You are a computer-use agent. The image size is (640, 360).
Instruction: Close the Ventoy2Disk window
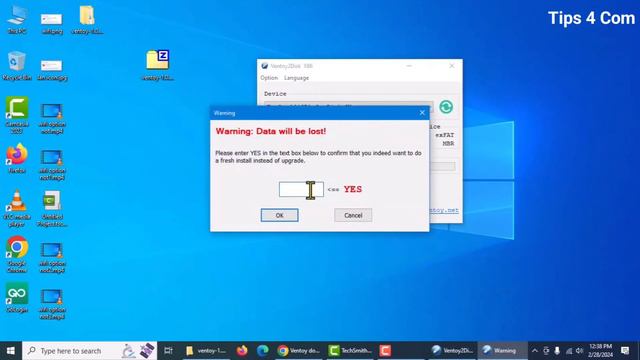[x=451, y=66]
